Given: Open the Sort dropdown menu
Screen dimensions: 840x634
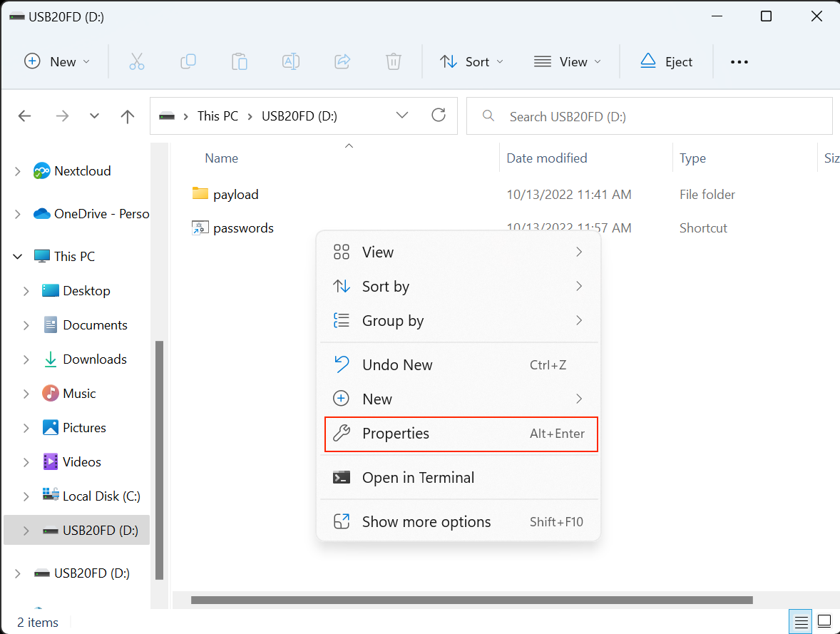Looking at the screenshot, I should [x=472, y=61].
